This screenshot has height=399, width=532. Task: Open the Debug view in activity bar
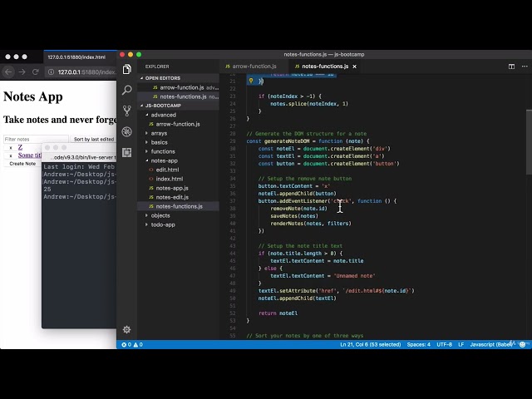pyautogui.click(x=127, y=131)
